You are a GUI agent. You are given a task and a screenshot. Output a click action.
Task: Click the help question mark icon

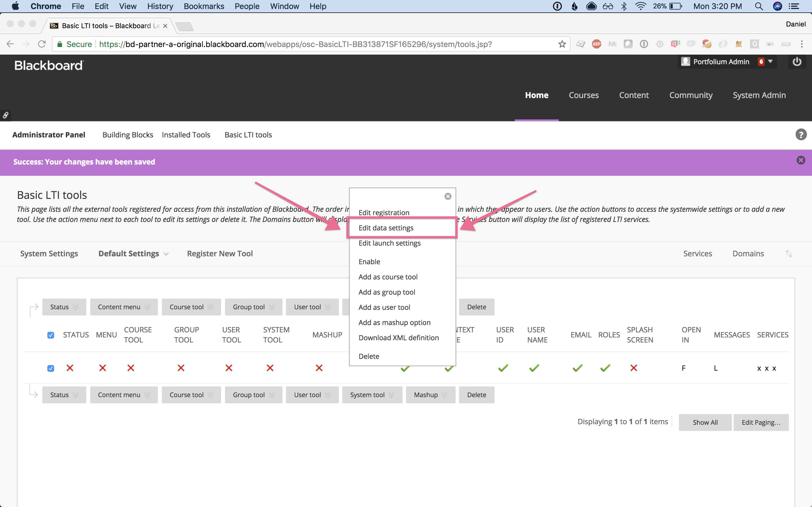[801, 135]
